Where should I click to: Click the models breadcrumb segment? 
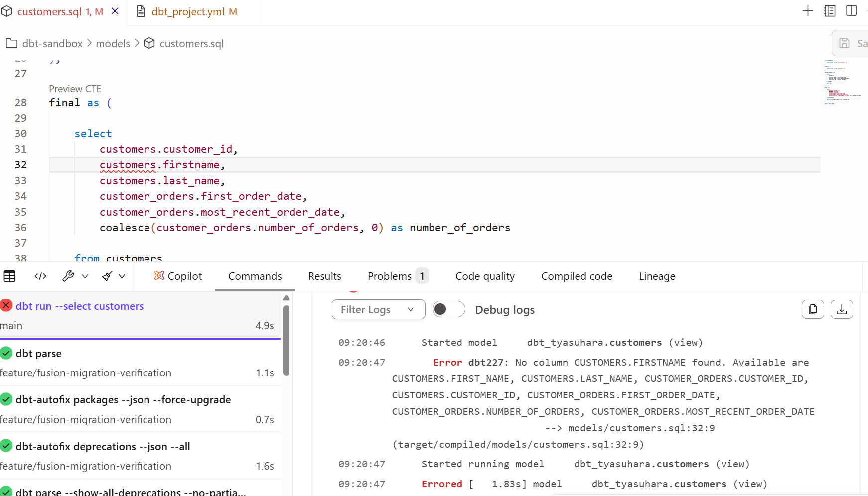pyautogui.click(x=113, y=44)
